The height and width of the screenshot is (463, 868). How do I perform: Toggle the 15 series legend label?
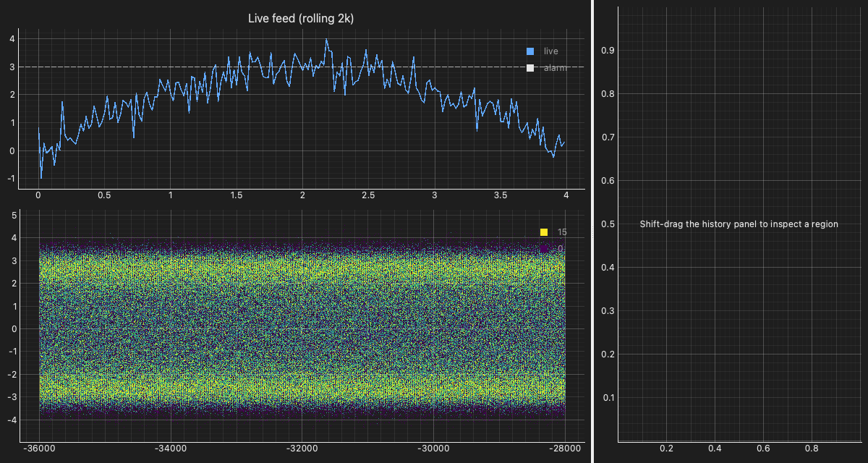point(562,232)
